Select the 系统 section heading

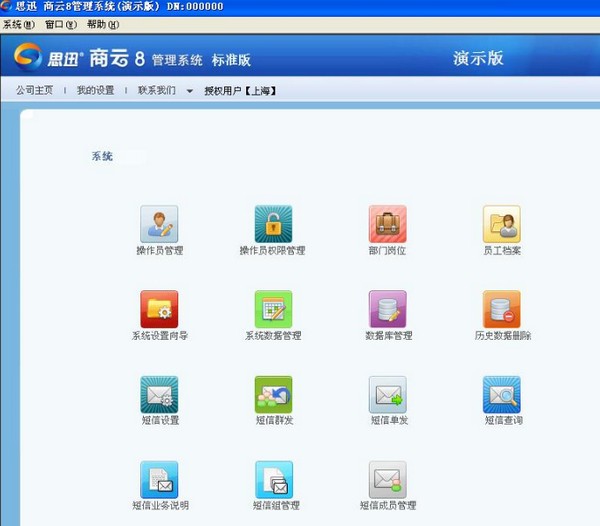pyautogui.click(x=102, y=156)
